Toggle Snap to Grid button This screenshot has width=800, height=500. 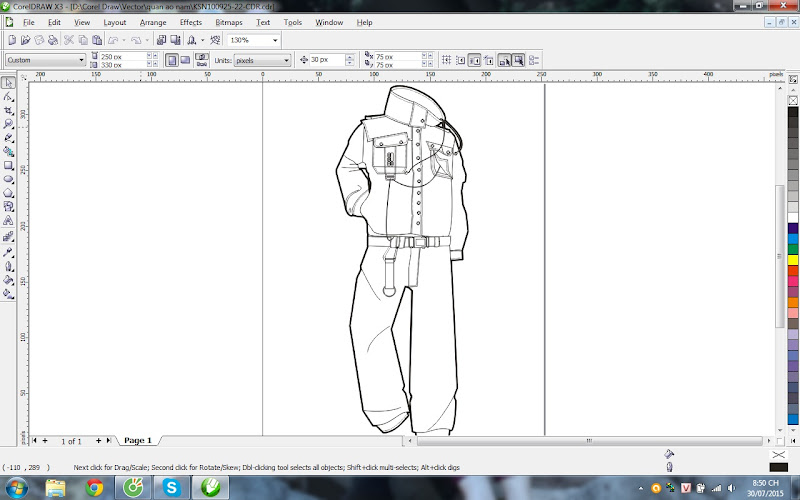click(x=446, y=60)
